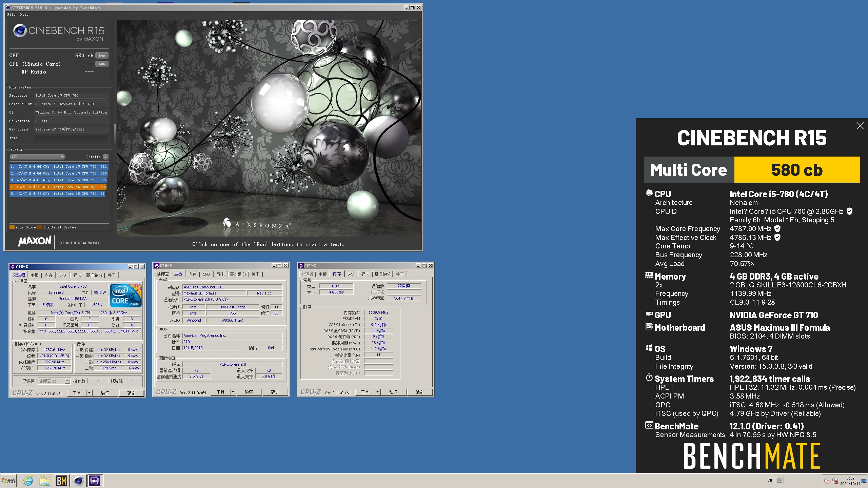
Task: Open 处理器 tab in third CPU-Z window
Action: 307,274
